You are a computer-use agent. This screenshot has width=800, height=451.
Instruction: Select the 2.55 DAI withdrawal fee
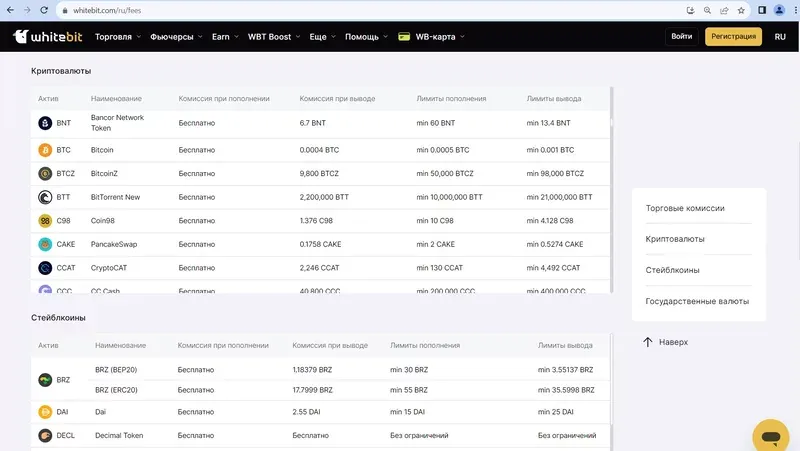pos(306,412)
